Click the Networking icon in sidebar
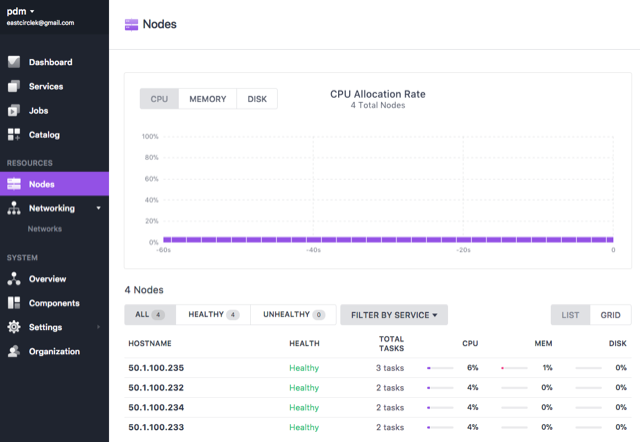The image size is (640, 442). (x=14, y=208)
